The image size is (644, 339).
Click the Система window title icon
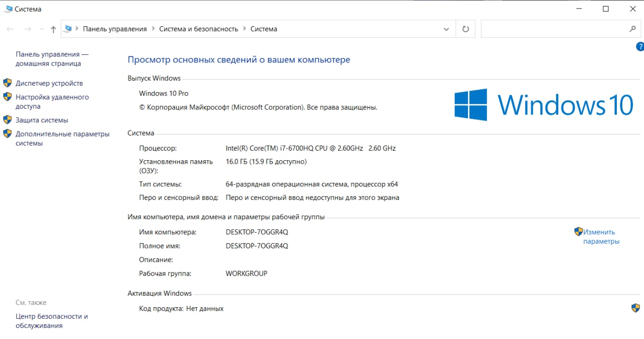[8, 9]
